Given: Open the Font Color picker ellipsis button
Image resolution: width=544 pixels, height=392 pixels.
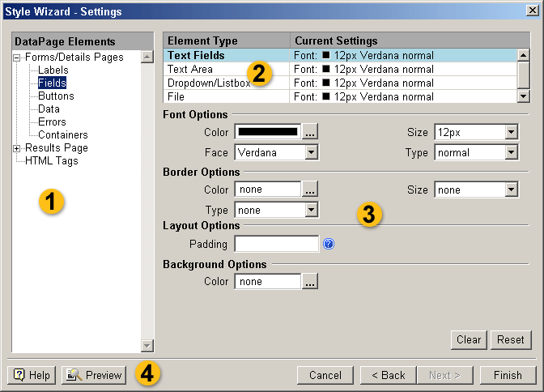Looking at the screenshot, I should tap(310, 132).
